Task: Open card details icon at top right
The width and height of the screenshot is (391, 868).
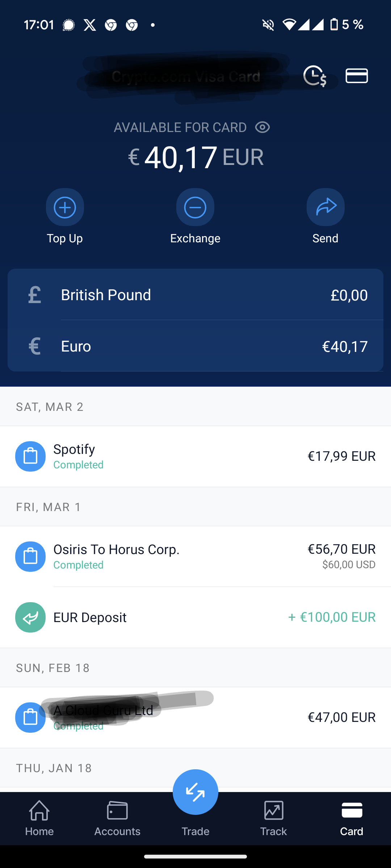Action: [357, 76]
